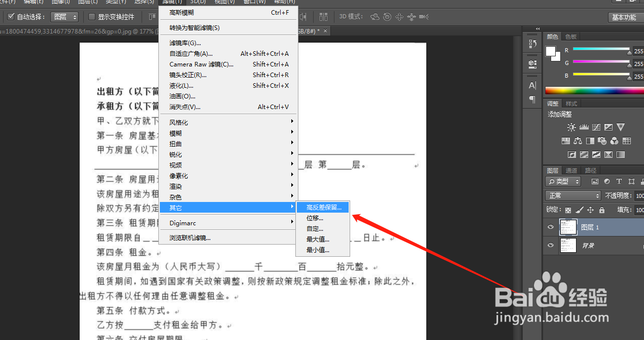Add a Channel Mixer adjustment (three circles)
Image resolution: width=644 pixels, height=340 pixels.
coord(615,141)
